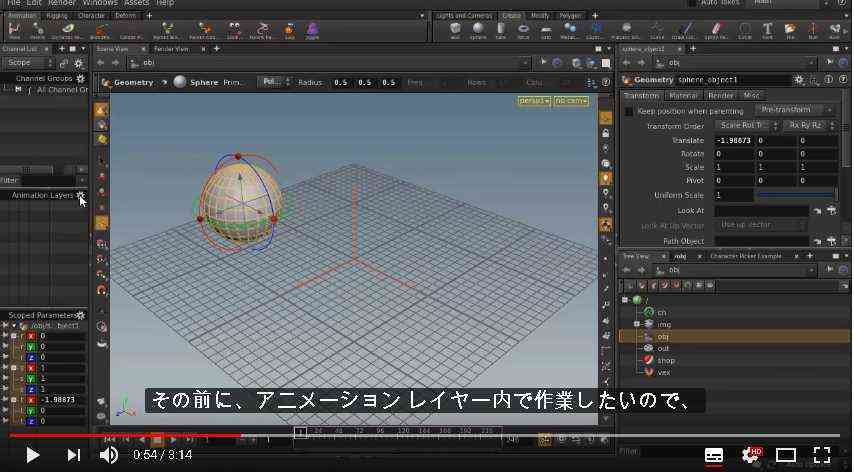Select the Platonic Solids shelf tool
This screenshot has height=472, width=854.
point(626,30)
